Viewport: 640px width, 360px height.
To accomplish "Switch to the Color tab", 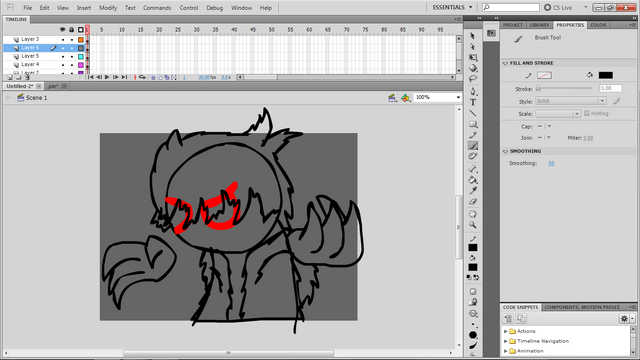I will [598, 25].
